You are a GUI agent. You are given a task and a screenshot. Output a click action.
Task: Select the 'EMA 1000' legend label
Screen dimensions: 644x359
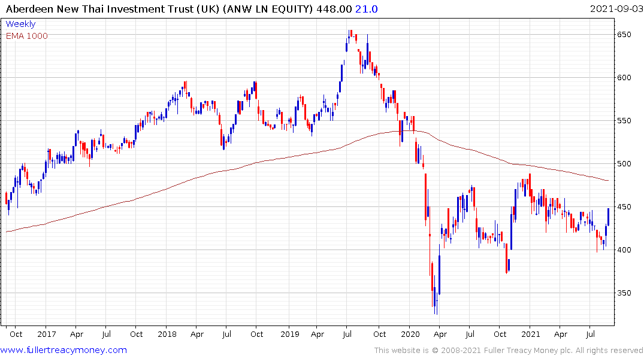tap(27, 36)
